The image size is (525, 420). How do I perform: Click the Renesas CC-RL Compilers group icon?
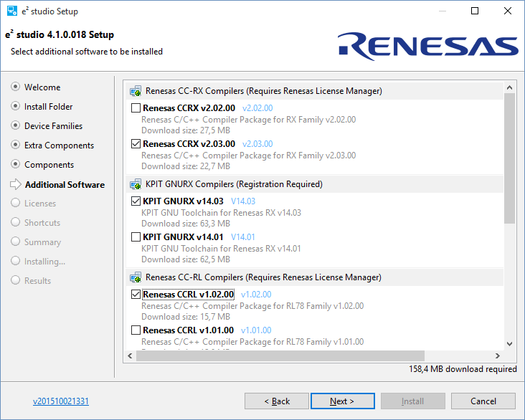click(x=135, y=277)
